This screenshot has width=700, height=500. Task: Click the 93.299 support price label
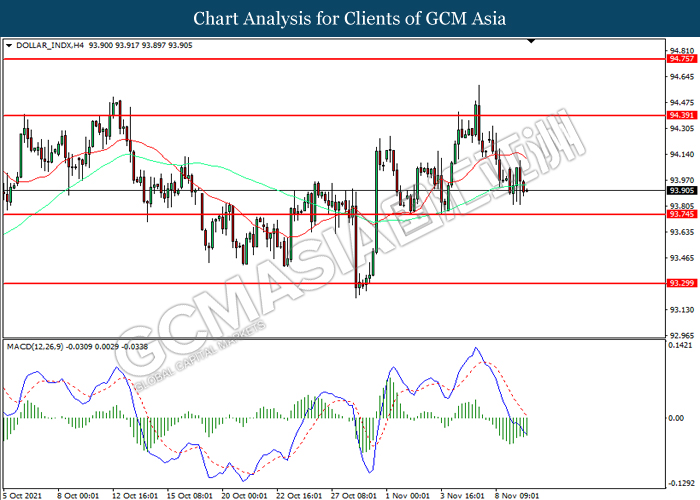tap(681, 283)
